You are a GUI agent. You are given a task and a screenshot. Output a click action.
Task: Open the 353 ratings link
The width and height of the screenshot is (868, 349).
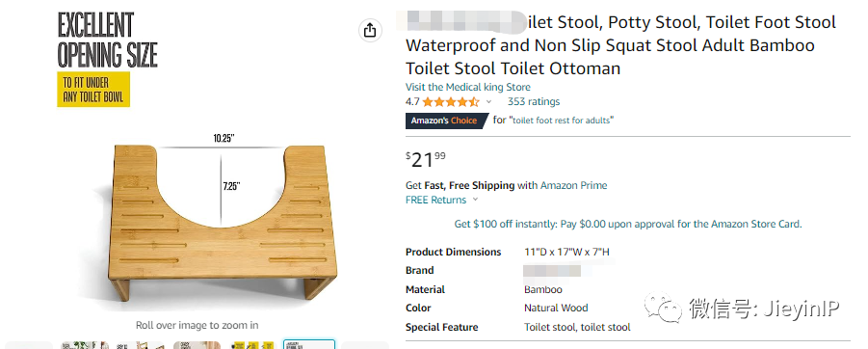tap(534, 101)
